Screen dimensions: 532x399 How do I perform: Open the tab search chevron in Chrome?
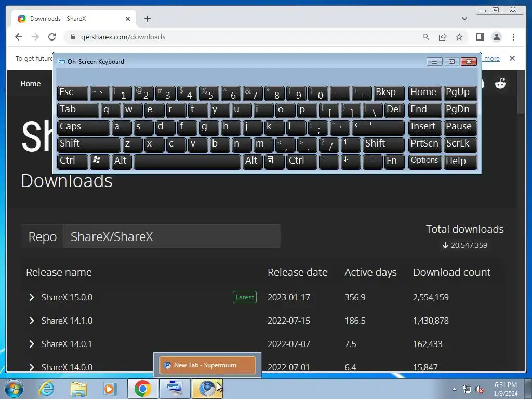pyautogui.click(x=464, y=19)
